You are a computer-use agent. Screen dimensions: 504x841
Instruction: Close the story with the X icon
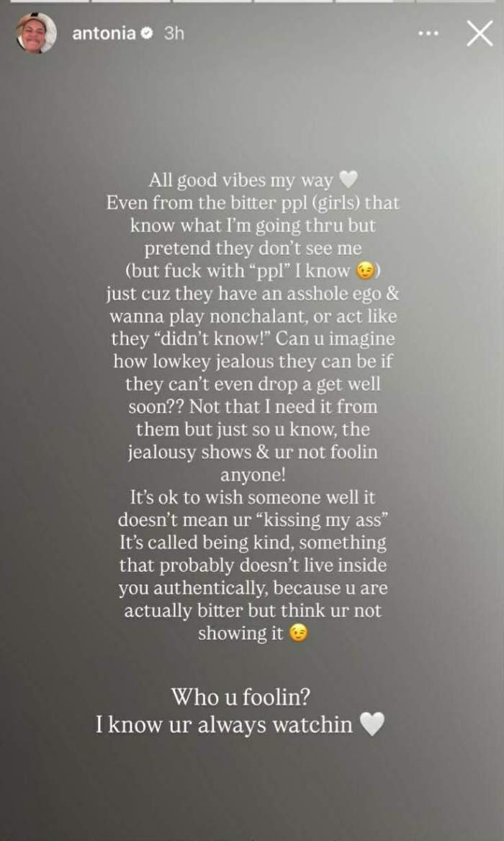click(480, 34)
